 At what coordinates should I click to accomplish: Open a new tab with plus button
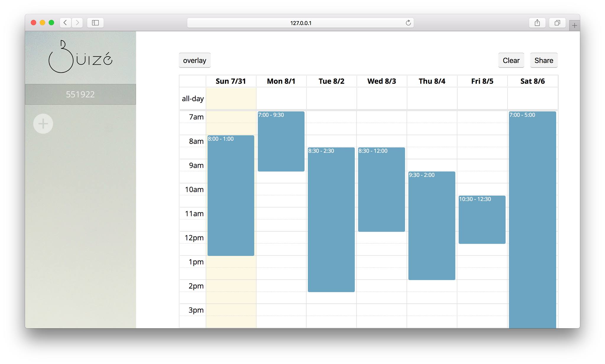click(x=574, y=26)
